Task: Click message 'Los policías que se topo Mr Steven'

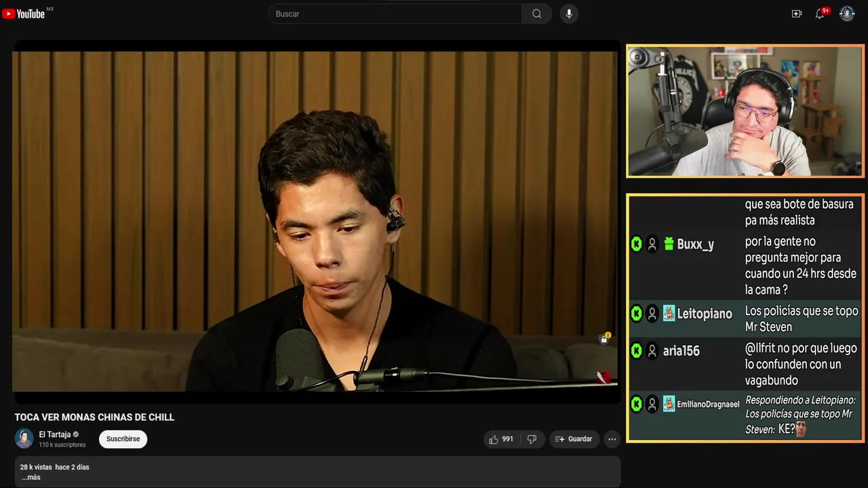Action: (802, 319)
